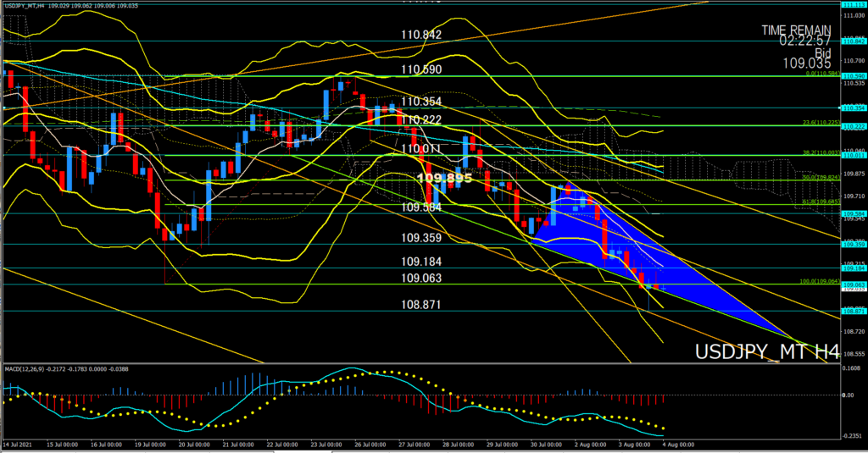Click cyan 110.842 tag on price axis

(x=853, y=41)
